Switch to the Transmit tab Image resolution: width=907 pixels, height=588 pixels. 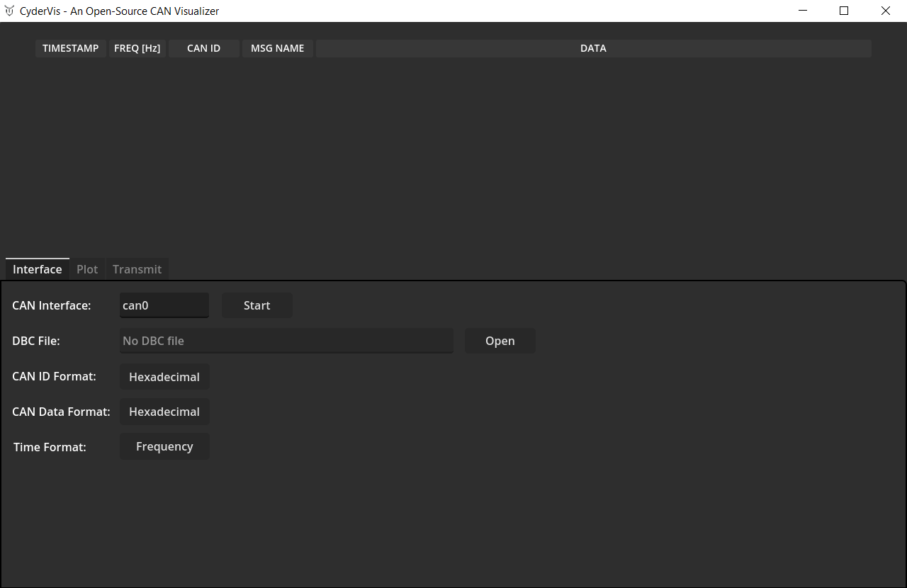coord(137,269)
